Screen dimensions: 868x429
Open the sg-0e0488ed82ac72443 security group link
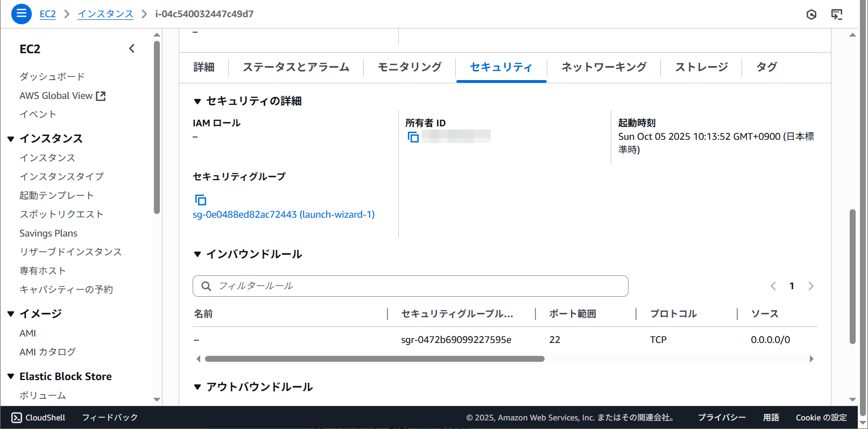(284, 215)
